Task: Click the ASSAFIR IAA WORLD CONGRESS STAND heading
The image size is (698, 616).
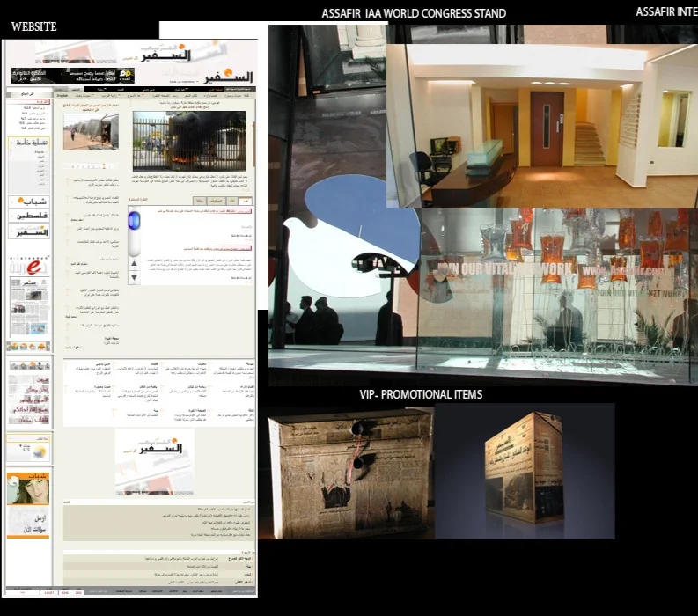Action: point(414,13)
